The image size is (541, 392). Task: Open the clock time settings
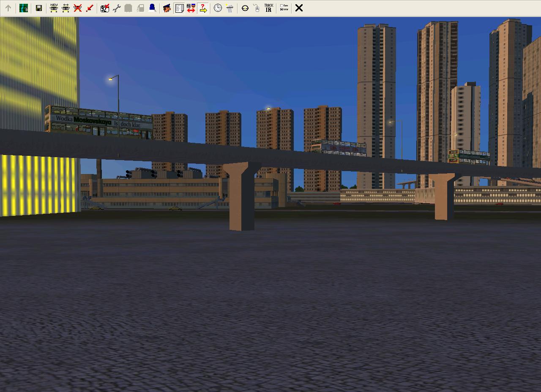coord(218,8)
